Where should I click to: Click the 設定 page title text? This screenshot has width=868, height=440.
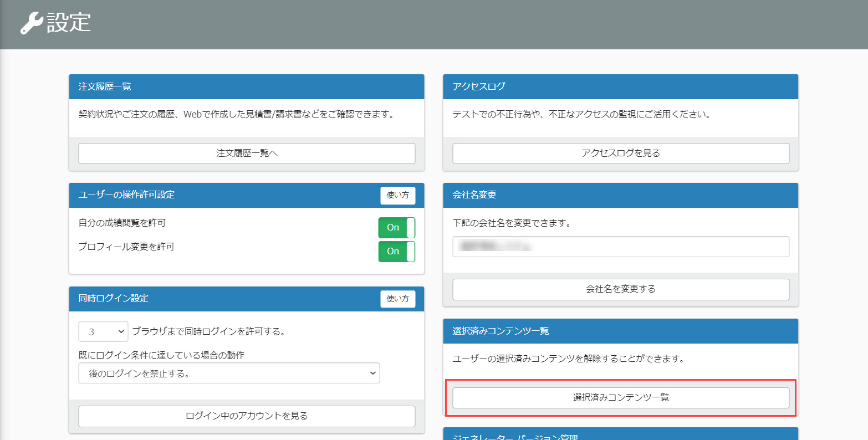click(x=69, y=23)
